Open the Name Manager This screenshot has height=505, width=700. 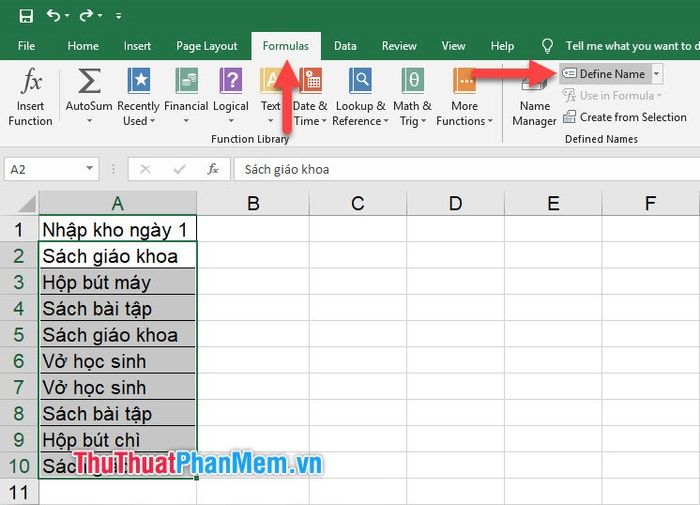tap(534, 97)
